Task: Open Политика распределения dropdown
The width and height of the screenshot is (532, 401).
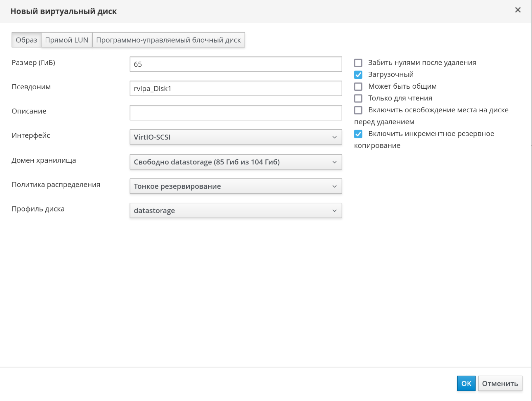Action: [235, 186]
